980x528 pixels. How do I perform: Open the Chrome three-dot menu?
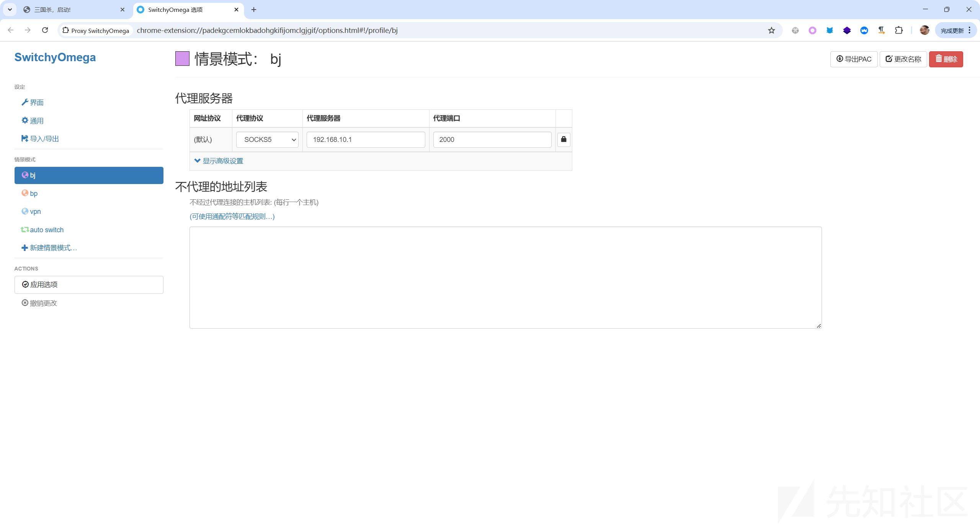(970, 30)
